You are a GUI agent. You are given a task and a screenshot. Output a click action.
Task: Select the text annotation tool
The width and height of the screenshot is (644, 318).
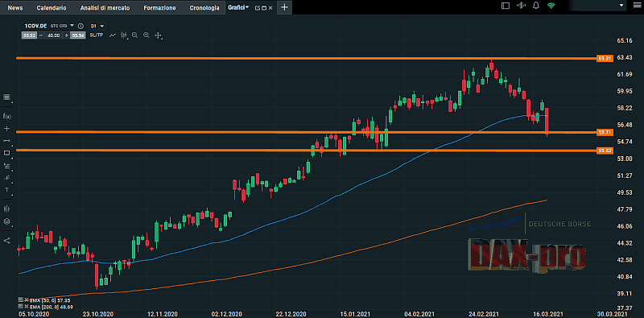point(6,190)
